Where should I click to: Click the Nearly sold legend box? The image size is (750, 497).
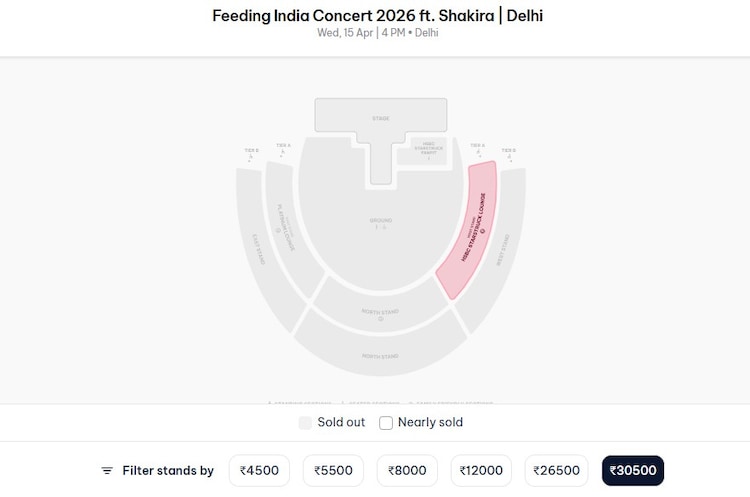pos(386,423)
